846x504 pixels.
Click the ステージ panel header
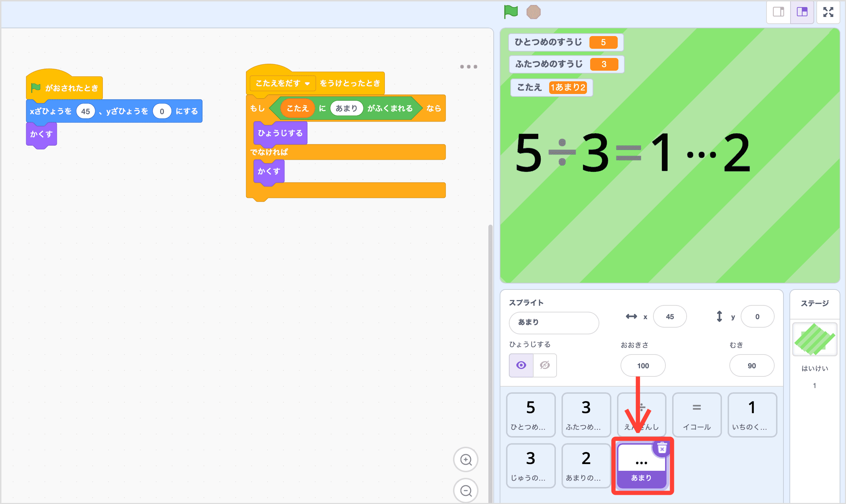coord(815,303)
